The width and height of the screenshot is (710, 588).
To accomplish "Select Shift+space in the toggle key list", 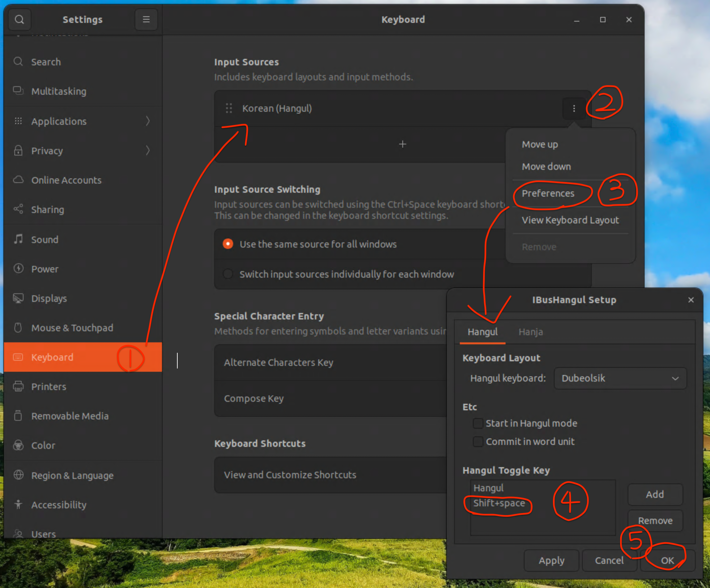I will (x=499, y=503).
